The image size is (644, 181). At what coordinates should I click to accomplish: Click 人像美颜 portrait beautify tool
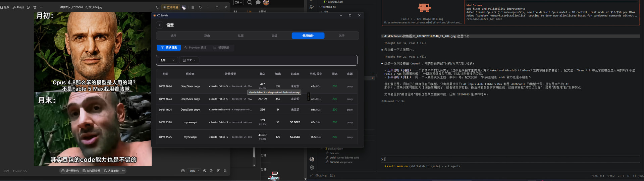111,171
